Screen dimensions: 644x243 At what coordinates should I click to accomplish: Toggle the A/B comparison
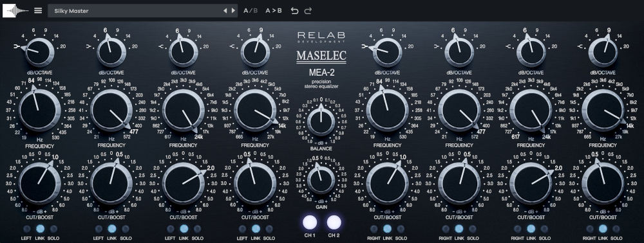click(x=251, y=11)
